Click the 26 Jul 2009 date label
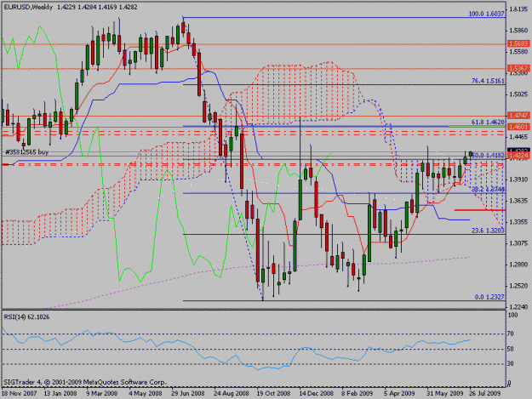The width and height of the screenshot is (532, 399). click(484, 393)
